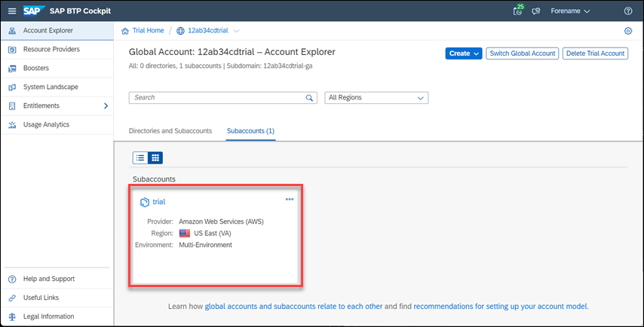The height and width of the screenshot is (327, 644).
Task: Click the SAP logo
Action: [34, 11]
